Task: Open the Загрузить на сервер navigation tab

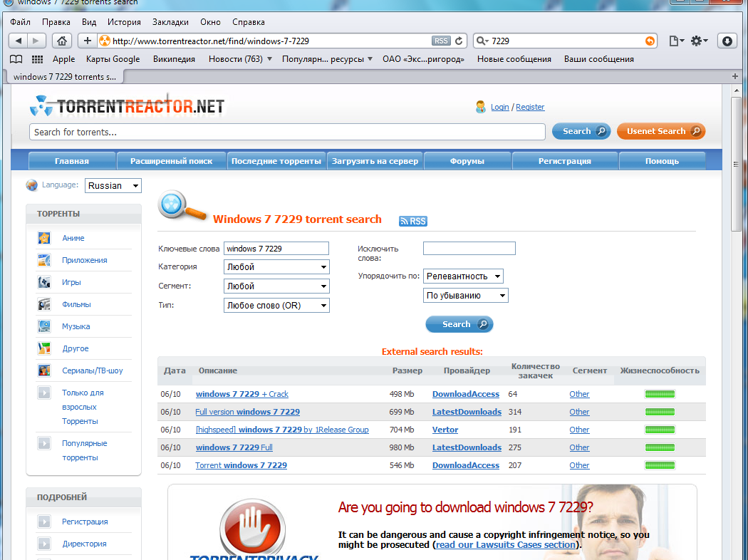Action: [375, 161]
